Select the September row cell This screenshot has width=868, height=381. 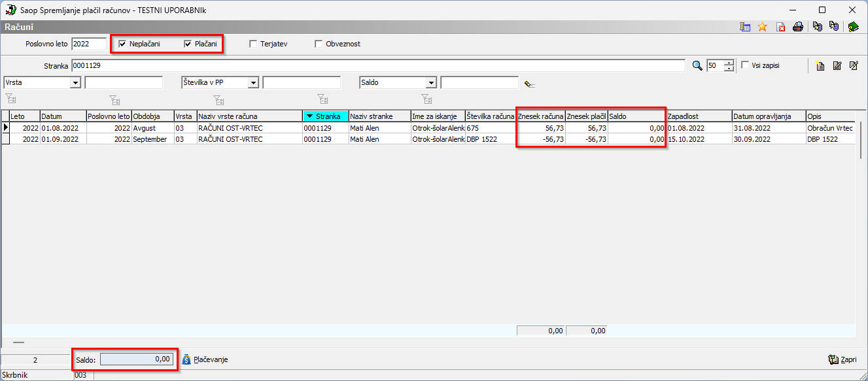[152, 139]
